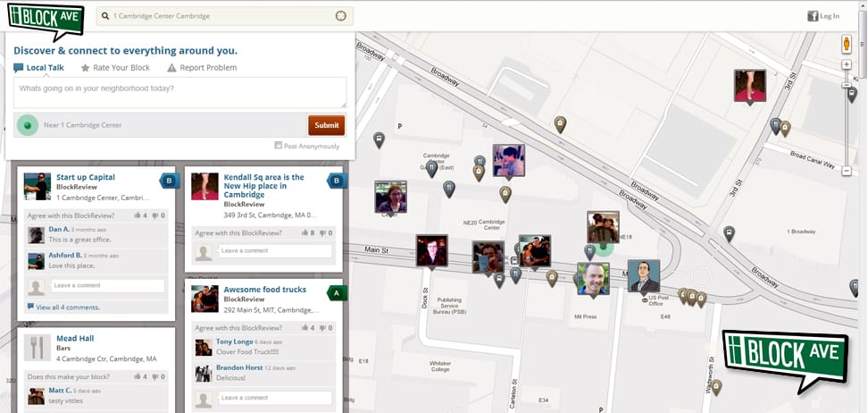Open the Report Problem tab
This screenshot has width=868, height=413.
coord(203,68)
